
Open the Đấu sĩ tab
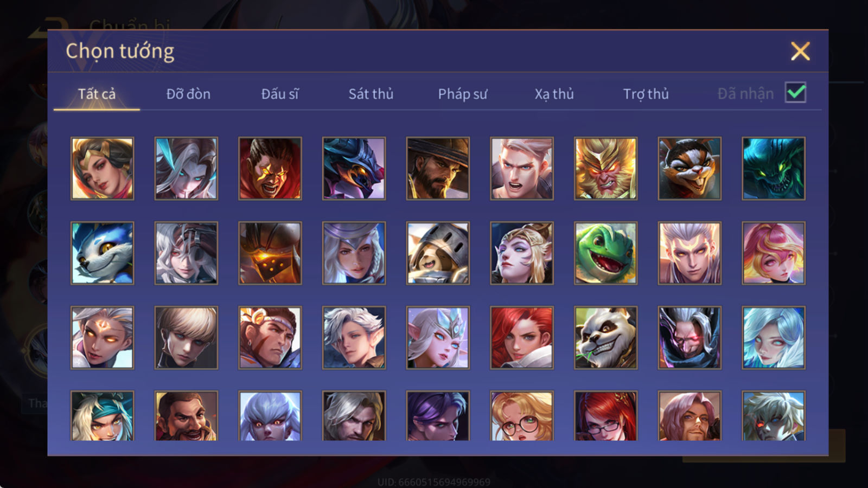[279, 94]
